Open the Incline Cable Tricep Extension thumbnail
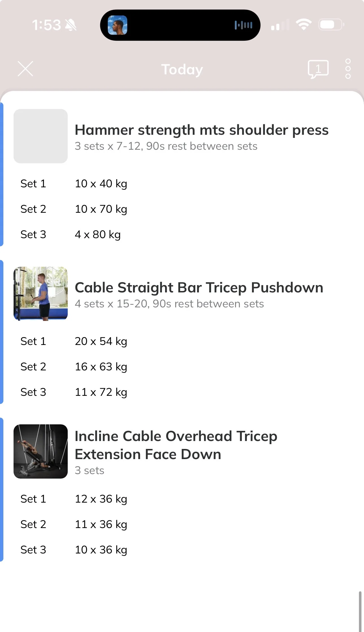364x632 pixels. pos(41,451)
